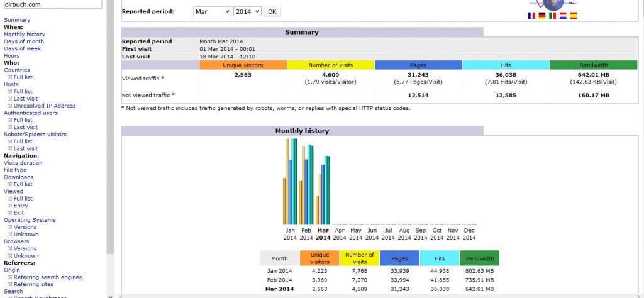Open Last visit under Hosts
Image resolution: width=644 pixels, height=298 pixels.
tap(25, 99)
